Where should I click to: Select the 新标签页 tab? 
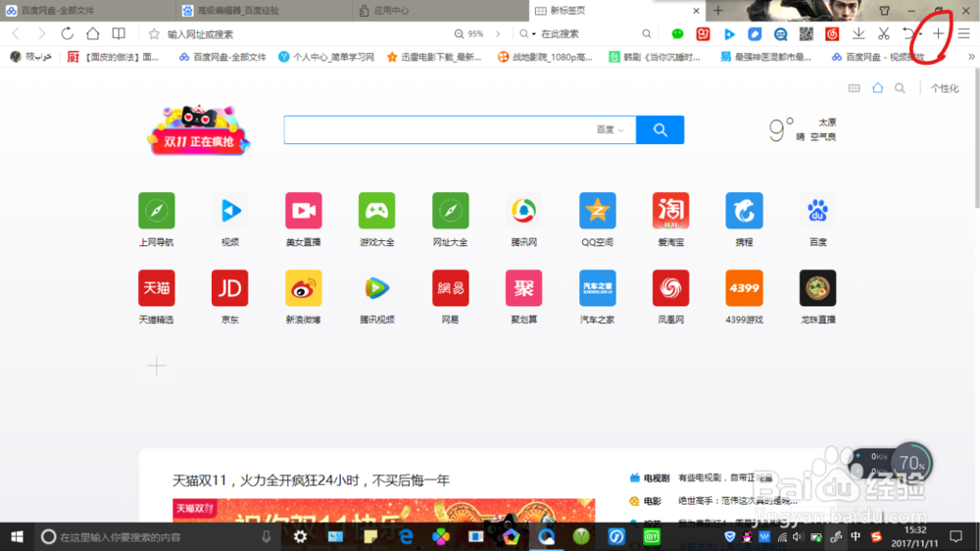[617, 10]
